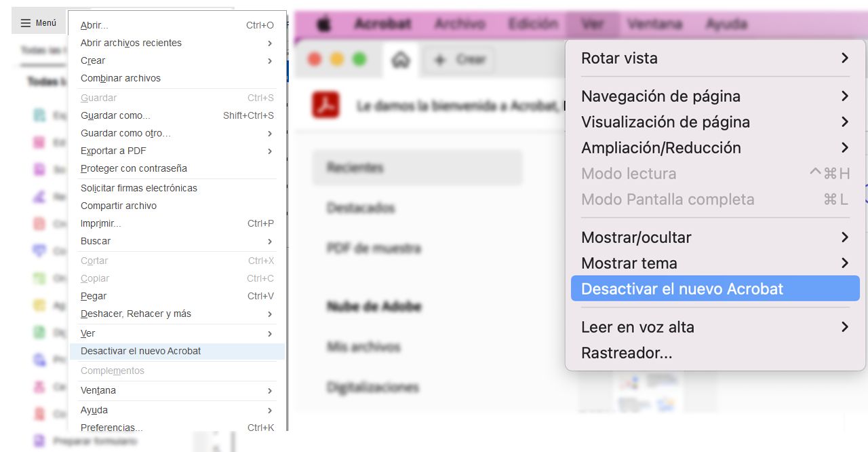Click the plus icon on the Crear button
Viewport: 868px width, 452px height.
pyautogui.click(x=441, y=60)
